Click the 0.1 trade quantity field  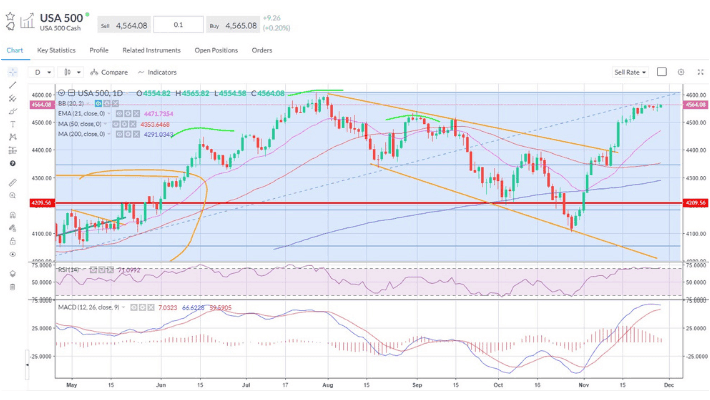point(178,25)
